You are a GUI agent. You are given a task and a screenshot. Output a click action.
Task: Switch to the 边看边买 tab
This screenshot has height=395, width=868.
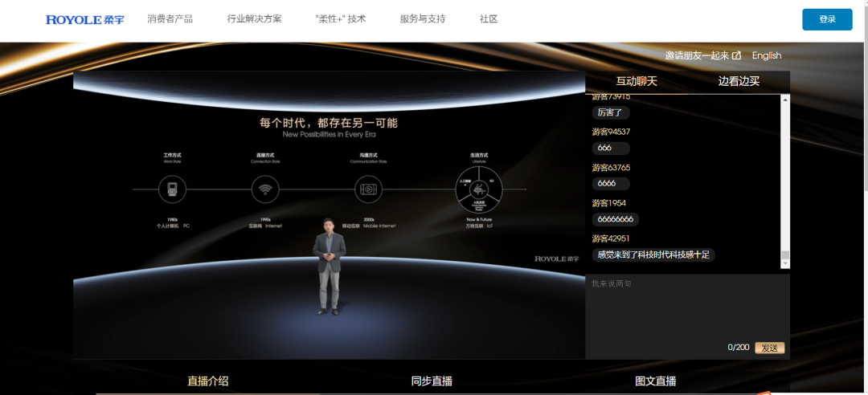[x=739, y=81]
